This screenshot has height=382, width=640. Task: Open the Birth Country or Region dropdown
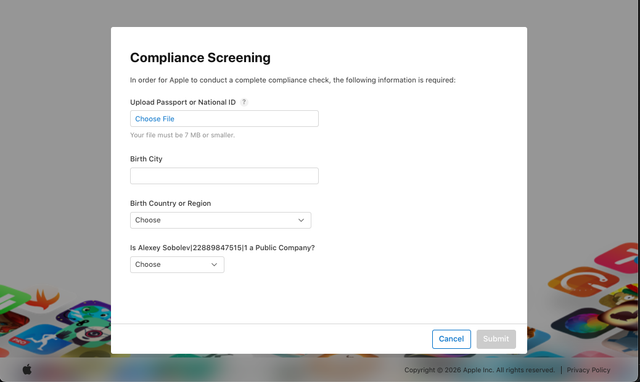click(x=220, y=220)
